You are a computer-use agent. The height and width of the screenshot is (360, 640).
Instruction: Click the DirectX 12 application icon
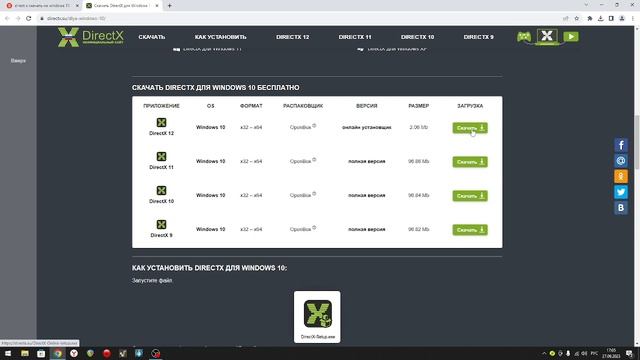(161, 122)
